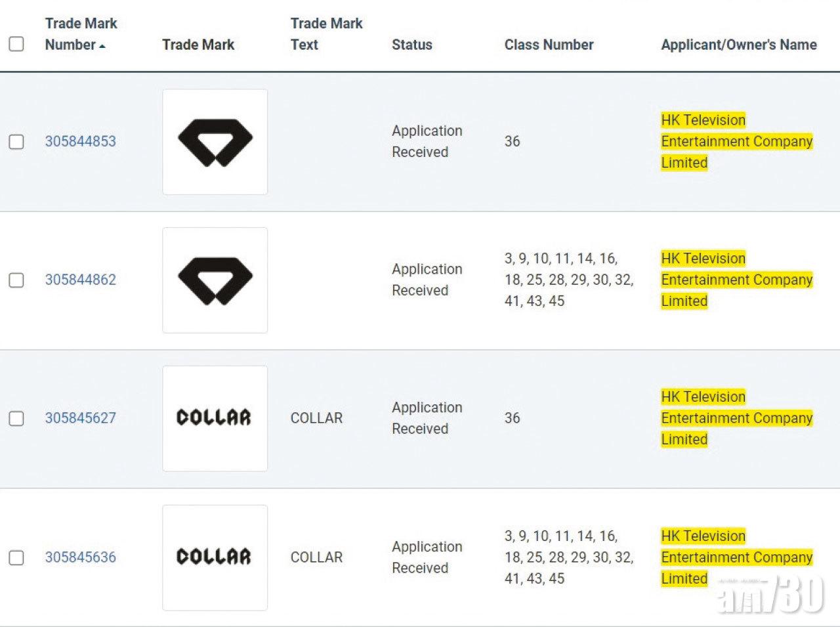Click the Trade Mark Text column header
This screenshot has width=840, height=627.
(326, 34)
